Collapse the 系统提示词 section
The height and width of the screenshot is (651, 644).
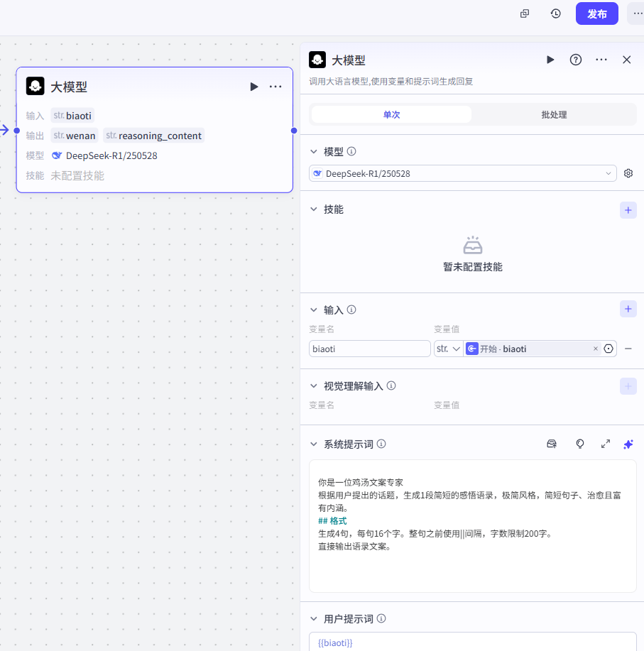tap(314, 444)
